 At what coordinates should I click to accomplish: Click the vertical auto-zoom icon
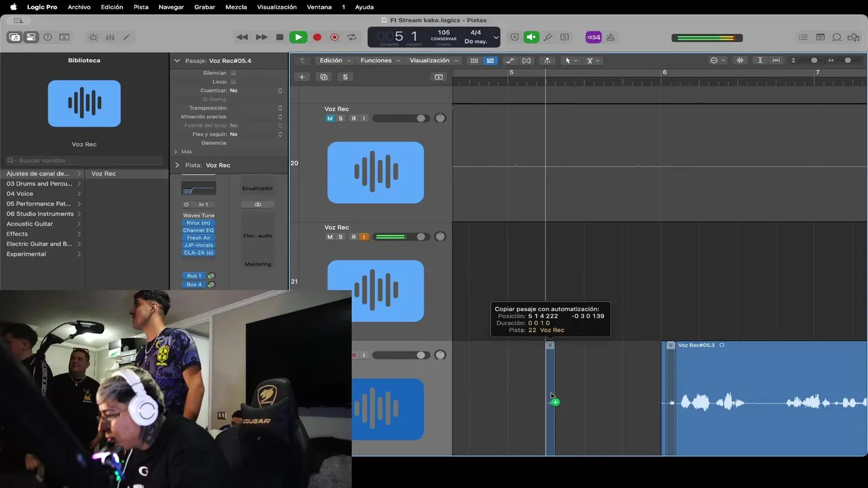(x=759, y=60)
